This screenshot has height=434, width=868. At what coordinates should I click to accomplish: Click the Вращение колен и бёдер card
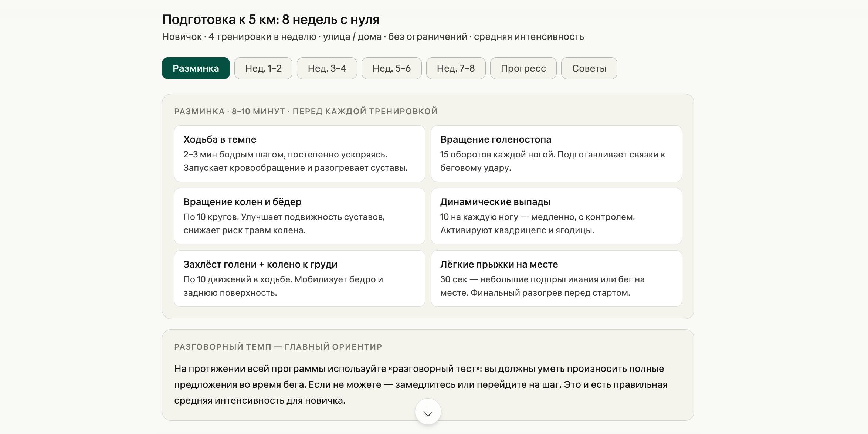pyautogui.click(x=299, y=216)
